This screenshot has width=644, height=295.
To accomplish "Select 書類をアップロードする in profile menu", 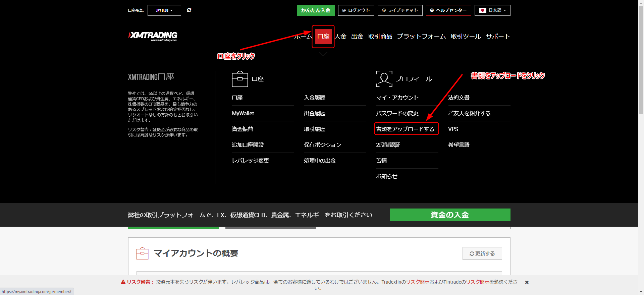I will pyautogui.click(x=405, y=129).
